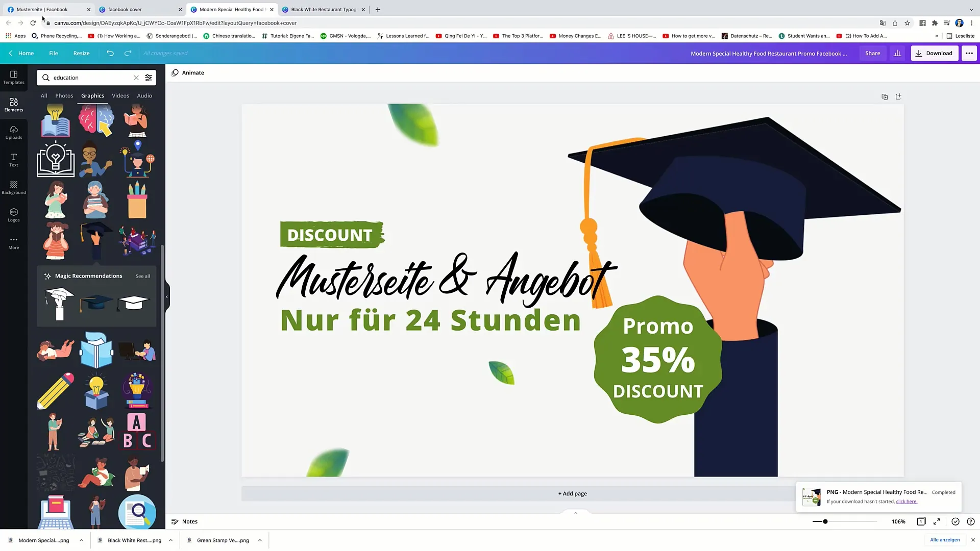Viewport: 980px width, 551px height.
Task: Click the More options icon in sidebar
Action: (x=13, y=240)
